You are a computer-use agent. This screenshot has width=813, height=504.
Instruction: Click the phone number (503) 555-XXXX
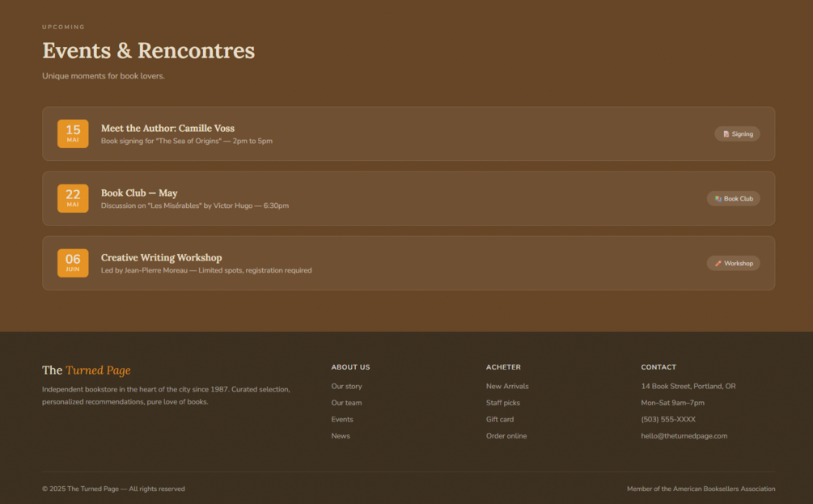tap(668, 420)
